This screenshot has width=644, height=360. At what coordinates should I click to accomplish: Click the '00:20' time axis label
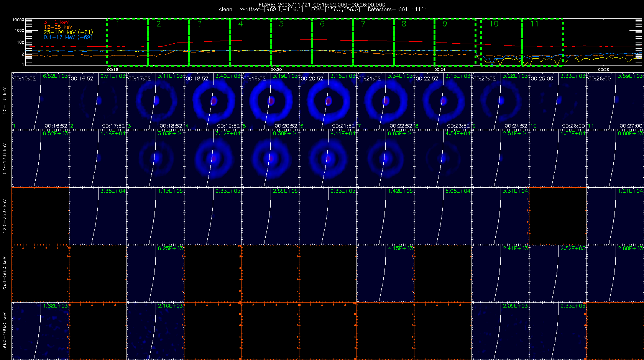click(276, 70)
